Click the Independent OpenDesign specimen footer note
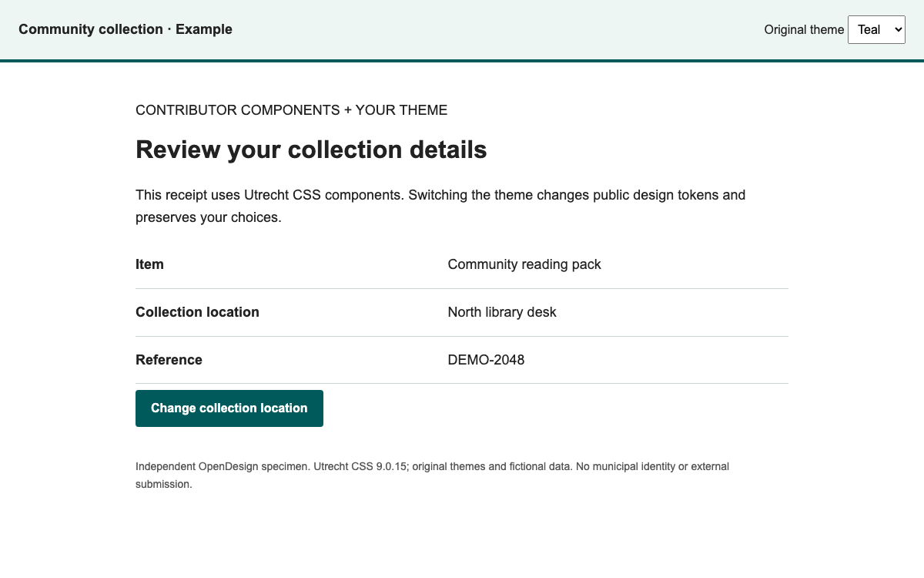The width and height of the screenshot is (924, 578). pyautogui.click(x=432, y=476)
